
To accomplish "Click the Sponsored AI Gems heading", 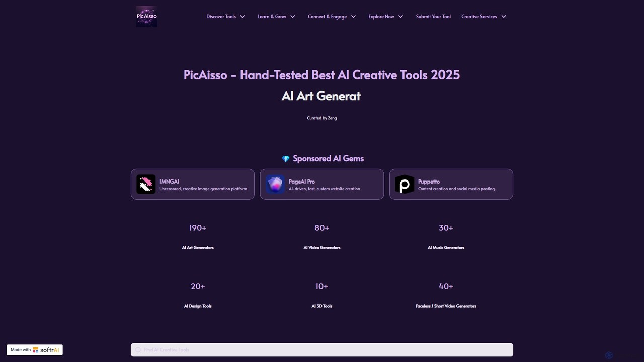I will pyautogui.click(x=328, y=158).
